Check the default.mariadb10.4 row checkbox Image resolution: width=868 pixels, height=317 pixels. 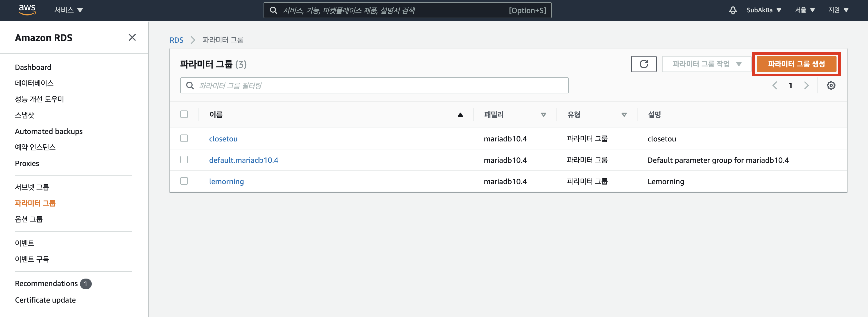(184, 160)
